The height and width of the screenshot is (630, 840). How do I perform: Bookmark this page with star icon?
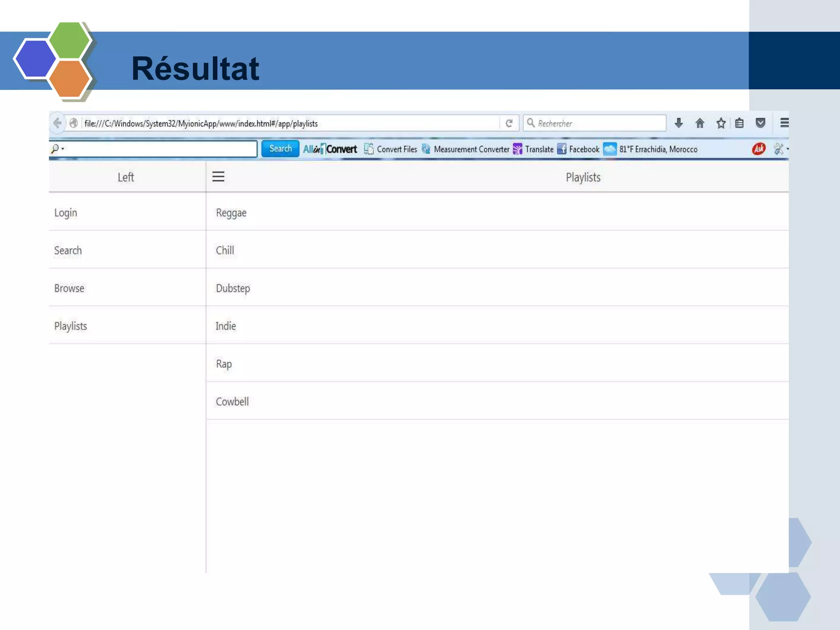click(721, 123)
